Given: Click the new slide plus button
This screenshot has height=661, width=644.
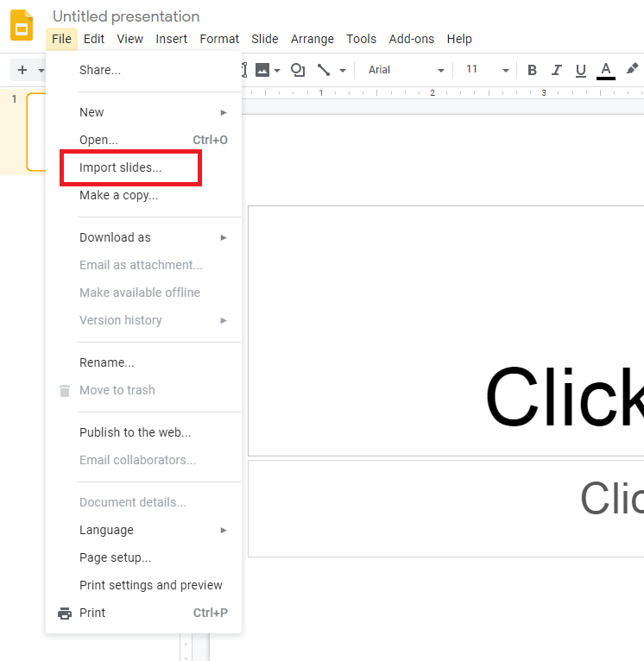Looking at the screenshot, I should point(22,70).
